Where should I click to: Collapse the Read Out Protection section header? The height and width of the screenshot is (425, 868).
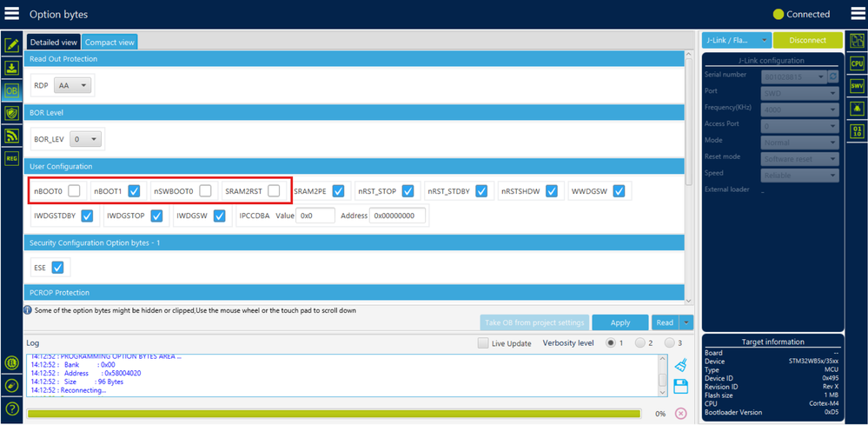click(x=354, y=58)
